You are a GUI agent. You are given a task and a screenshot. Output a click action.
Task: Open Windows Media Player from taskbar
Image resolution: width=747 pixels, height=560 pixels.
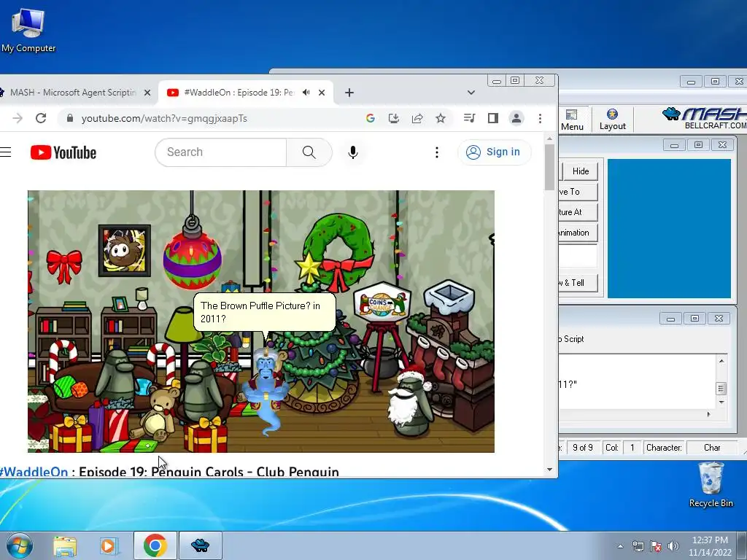pos(109,546)
